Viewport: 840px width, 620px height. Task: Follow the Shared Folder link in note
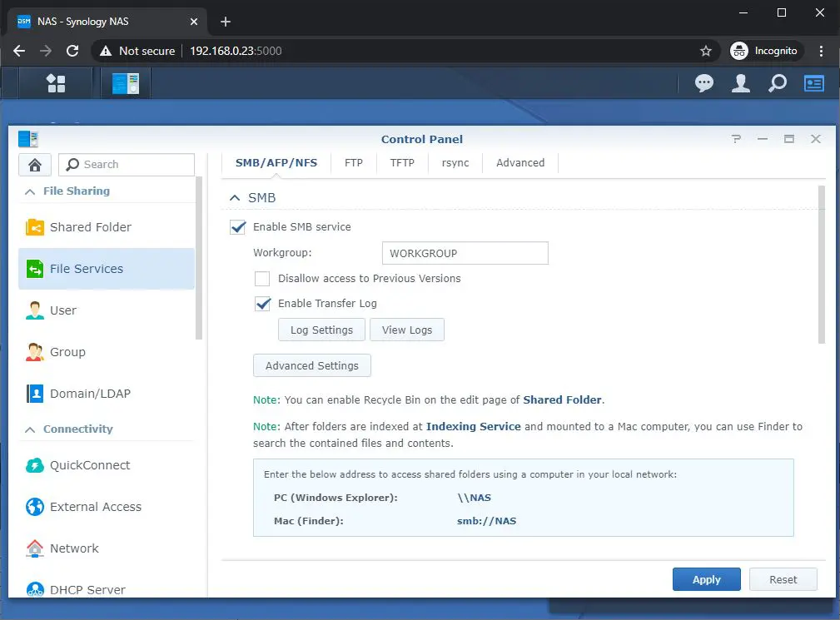pyautogui.click(x=562, y=400)
